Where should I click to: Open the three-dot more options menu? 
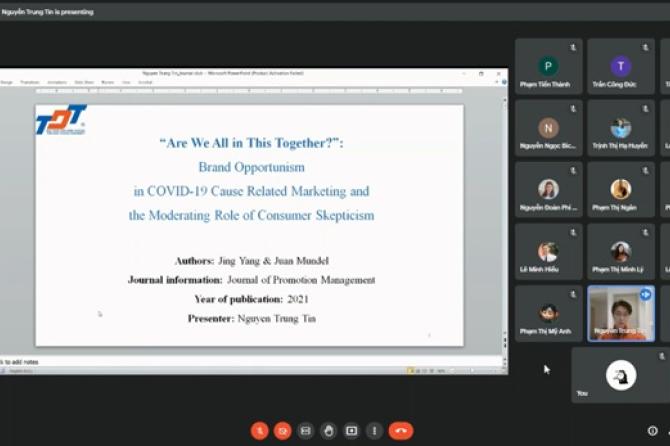click(x=374, y=431)
